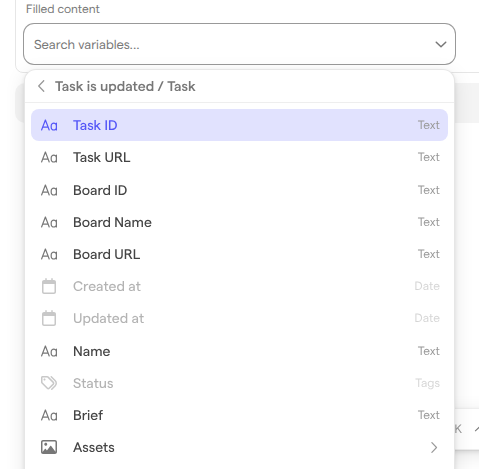Viewport: 479px width, 469px height.
Task: Click the Text type label for Board Name
Action: pyautogui.click(x=429, y=222)
